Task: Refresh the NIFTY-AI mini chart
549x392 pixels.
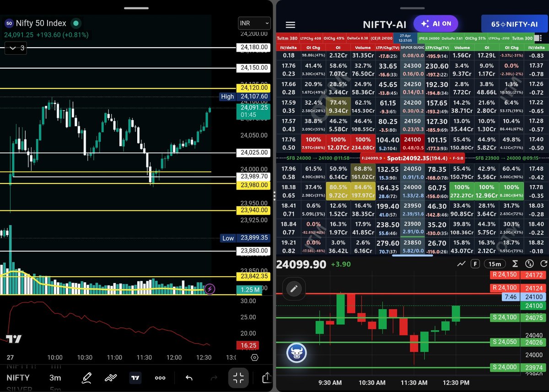Action: pyautogui.click(x=544, y=264)
